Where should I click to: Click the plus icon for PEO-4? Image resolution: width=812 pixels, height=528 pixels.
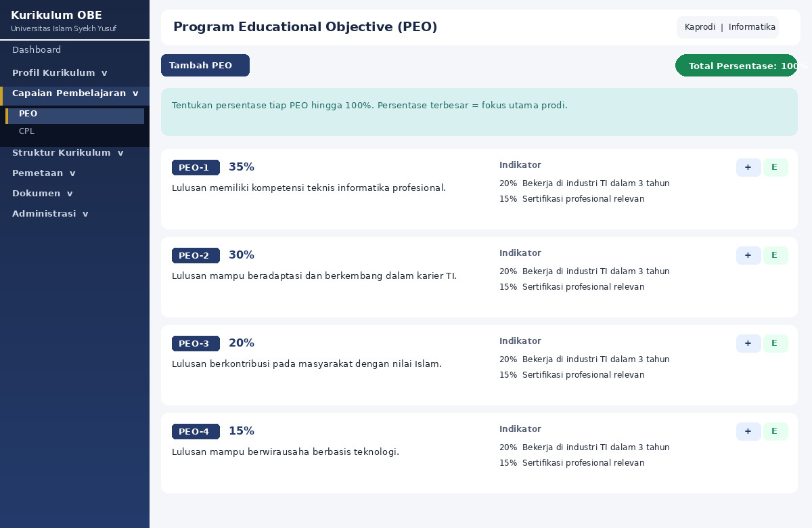click(x=748, y=432)
